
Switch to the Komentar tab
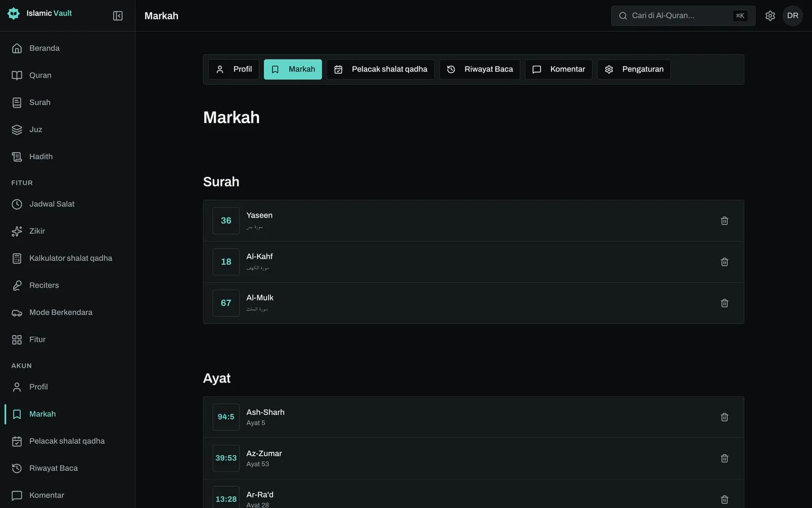tap(559, 69)
